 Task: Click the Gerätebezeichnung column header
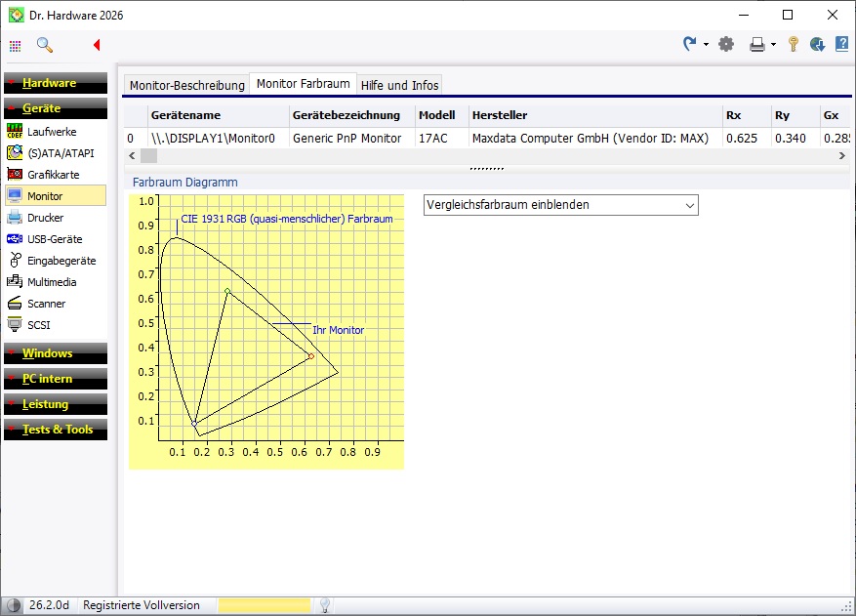352,115
